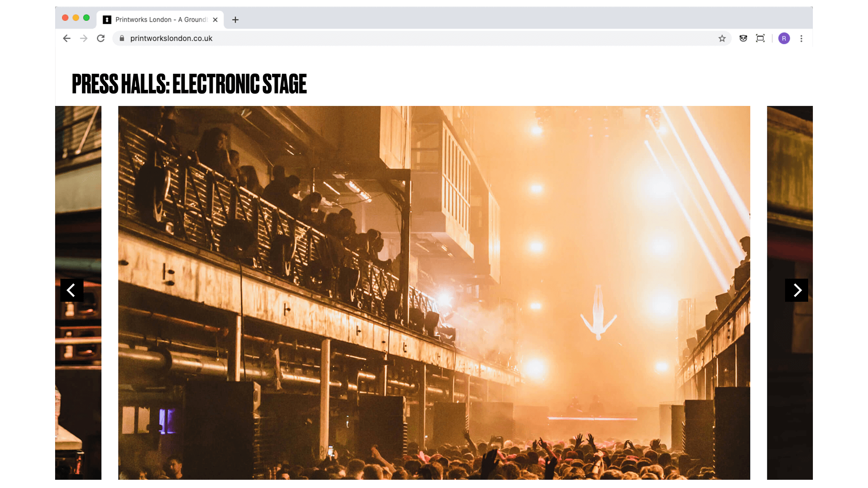Select the Printworks London tab
868x488 pixels.
point(160,20)
